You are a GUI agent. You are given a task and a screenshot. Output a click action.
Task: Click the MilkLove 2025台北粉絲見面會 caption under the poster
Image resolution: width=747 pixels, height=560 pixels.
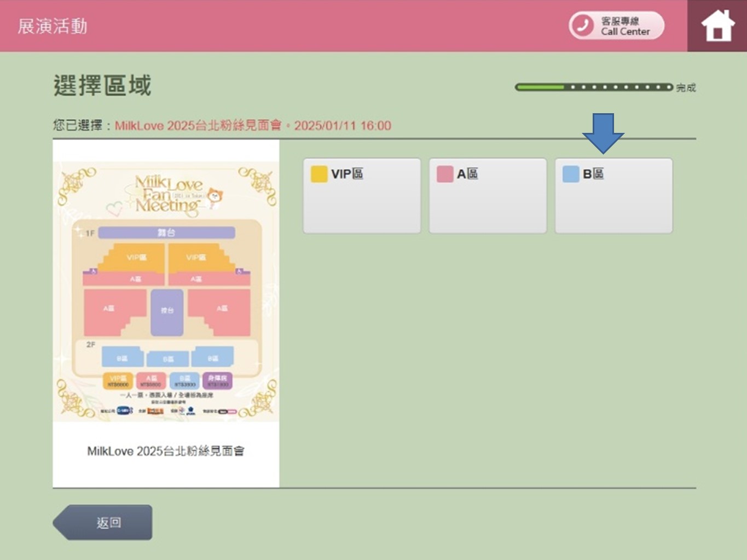(x=166, y=451)
